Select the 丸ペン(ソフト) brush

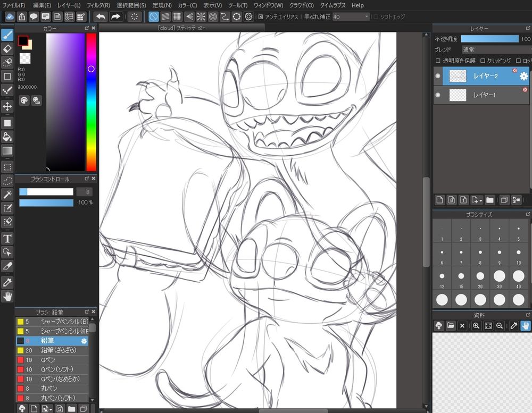point(52,398)
